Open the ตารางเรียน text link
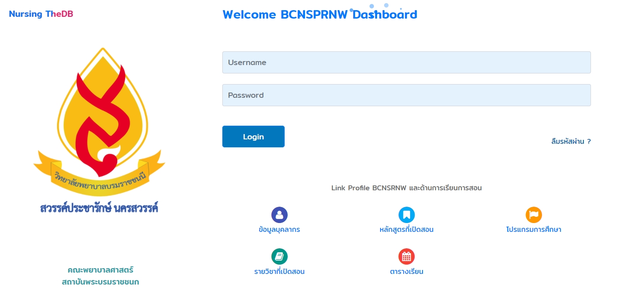Viewport: 644px width, 304px height. coord(407,272)
